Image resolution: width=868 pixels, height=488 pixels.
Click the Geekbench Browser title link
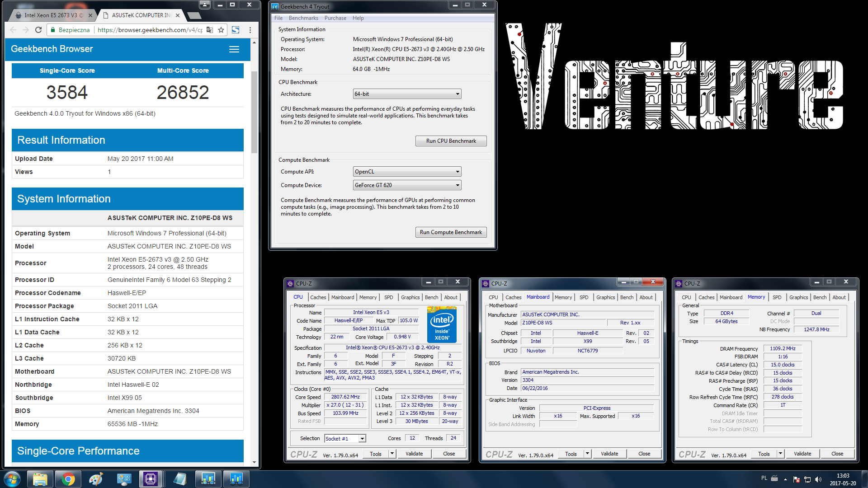52,49
